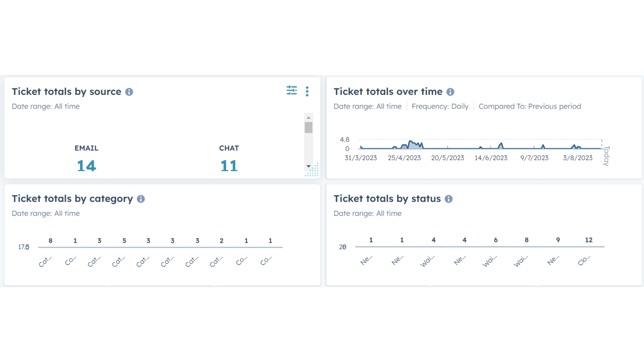Open the Compared To: Previous period setting
Image resolution: width=644 pixels, height=362 pixels.
pos(530,106)
